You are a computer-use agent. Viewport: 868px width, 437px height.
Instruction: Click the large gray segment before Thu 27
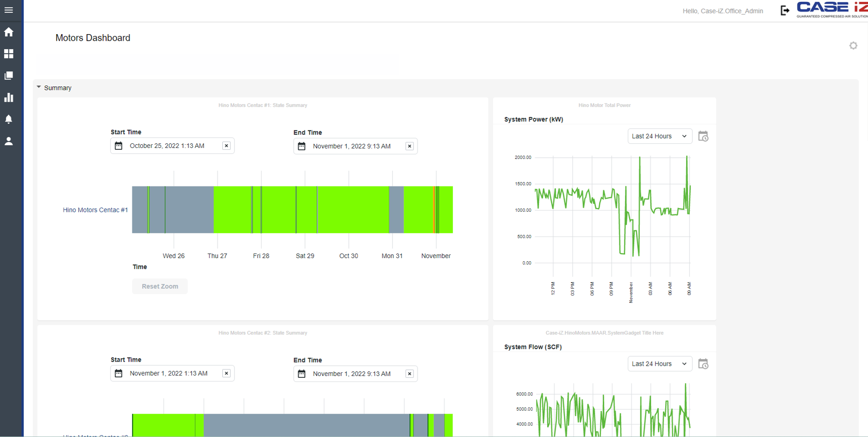[x=189, y=209]
